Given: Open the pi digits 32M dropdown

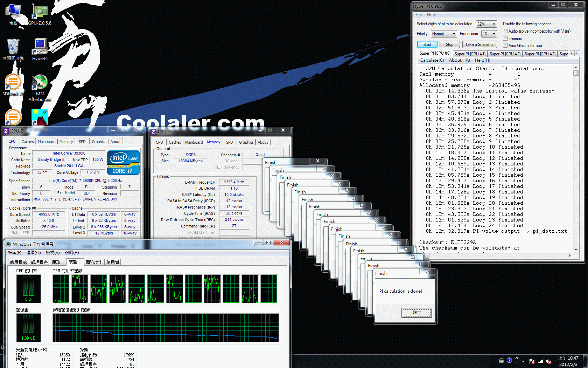Looking at the screenshot, I should click(486, 24).
